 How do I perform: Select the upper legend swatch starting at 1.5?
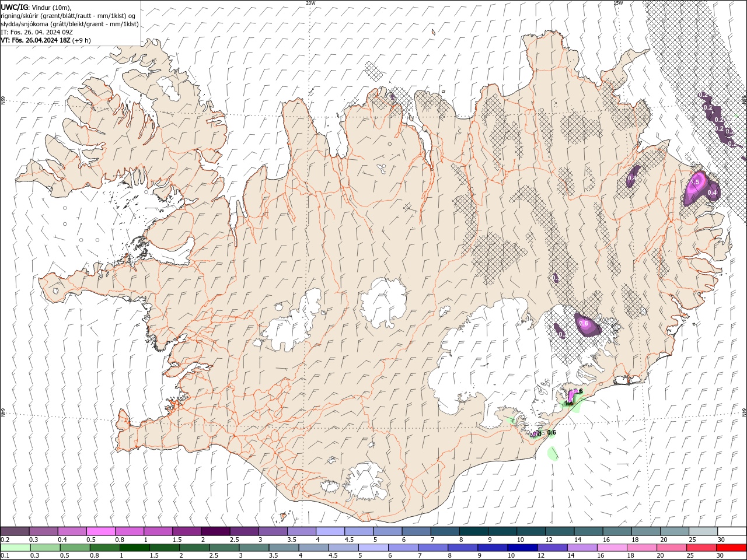(x=187, y=531)
